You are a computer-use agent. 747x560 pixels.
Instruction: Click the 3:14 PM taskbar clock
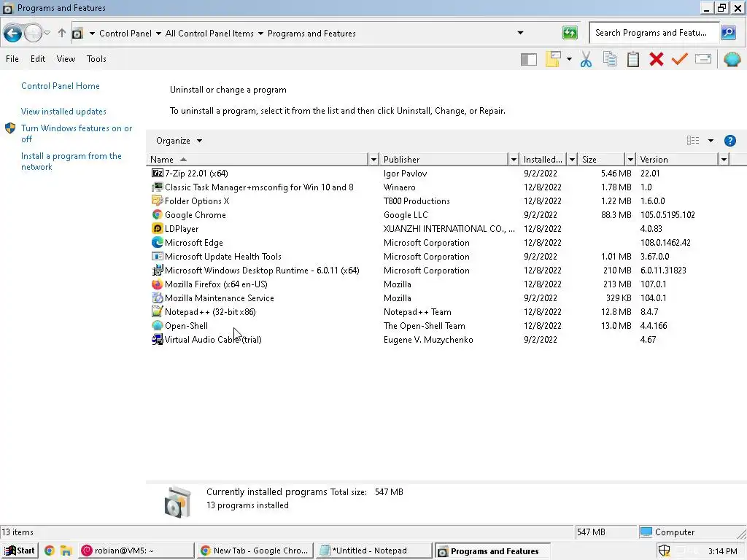(x=722, y=551)
